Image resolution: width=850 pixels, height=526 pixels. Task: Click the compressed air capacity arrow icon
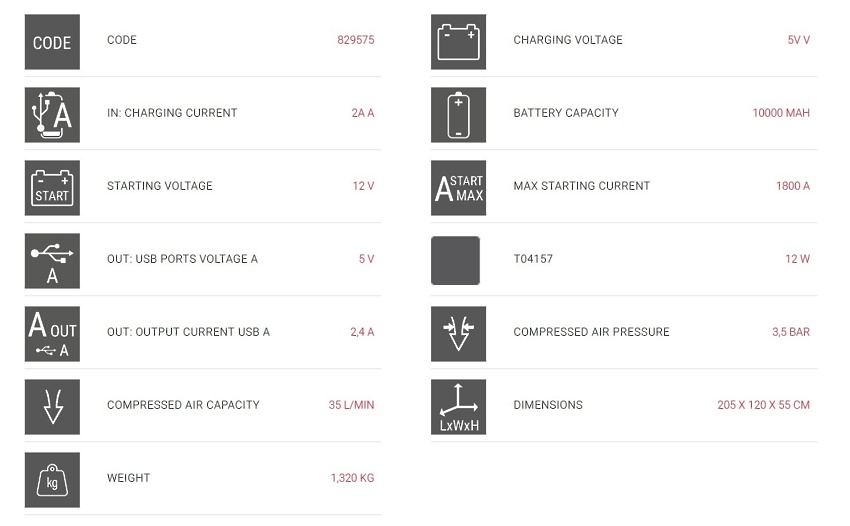pos(52,407)
